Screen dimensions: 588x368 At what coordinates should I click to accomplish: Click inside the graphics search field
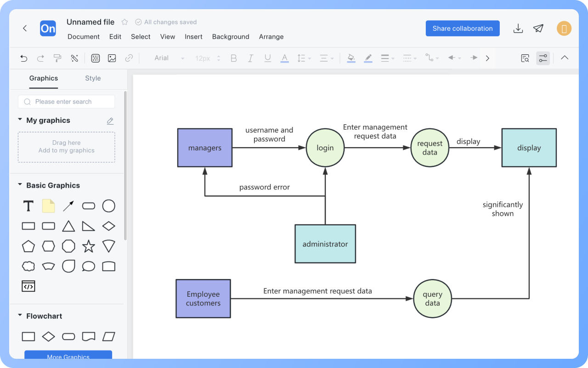pyautogui.click(x=66, y=101)
